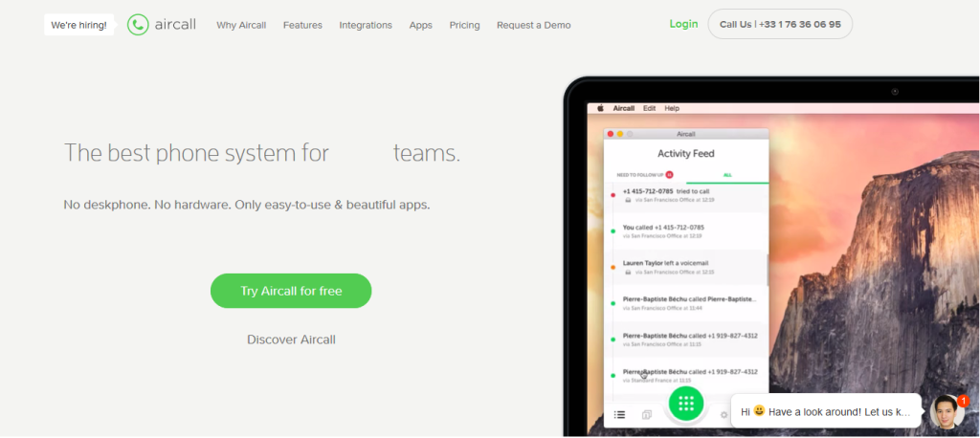
Task: Select the '+1 415-712-0785 tried to call' entry
Action: click(x=685, y=195)
